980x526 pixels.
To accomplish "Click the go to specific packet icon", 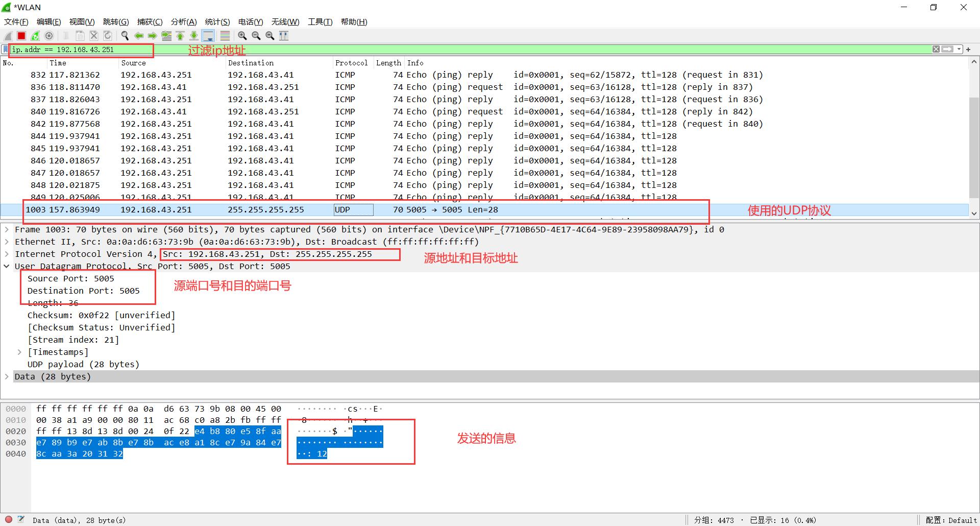I will point(166,36).
